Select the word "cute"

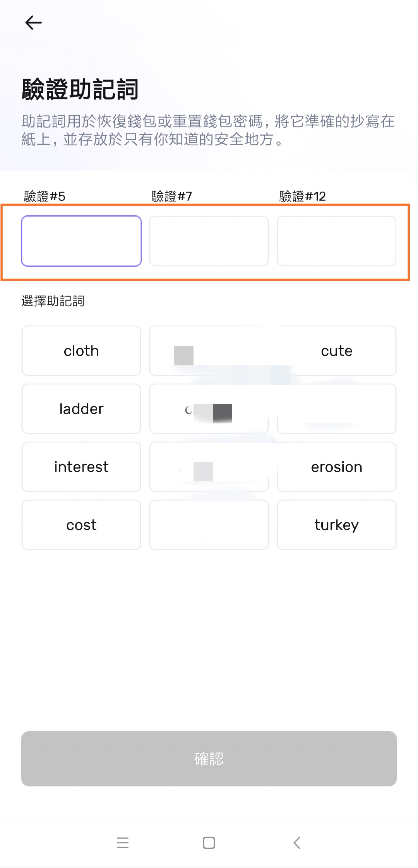(x=336, y=351)
